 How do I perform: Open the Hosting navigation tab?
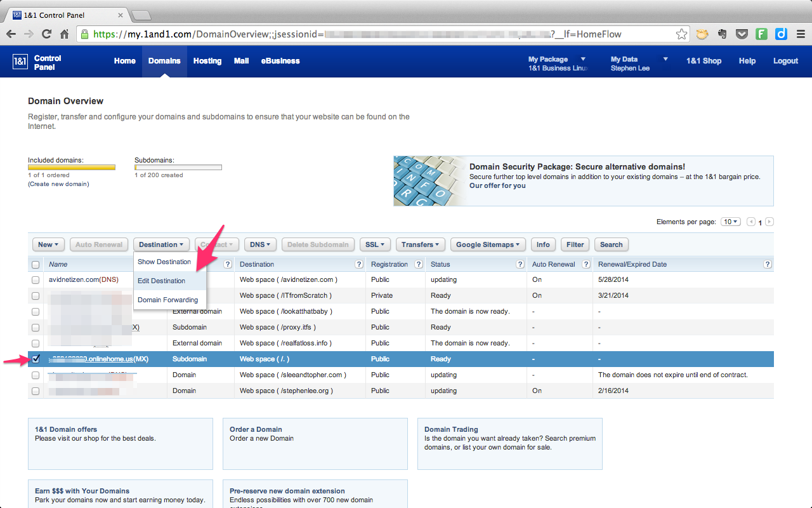coord(207,61)
